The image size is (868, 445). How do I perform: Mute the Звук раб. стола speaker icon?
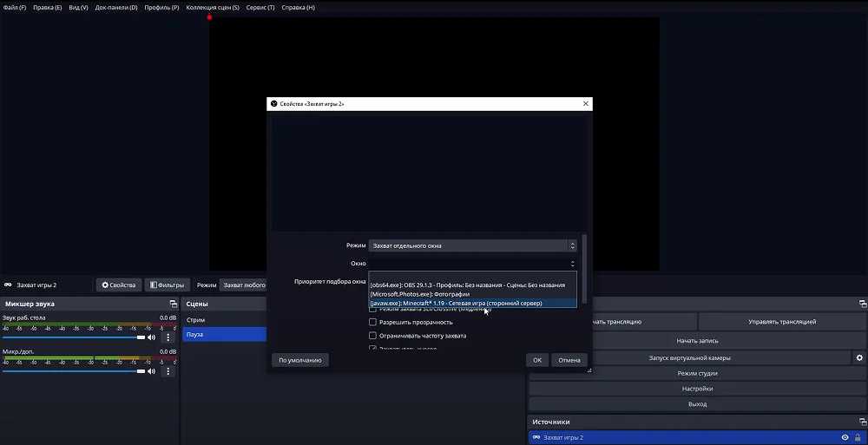[152, 337]
